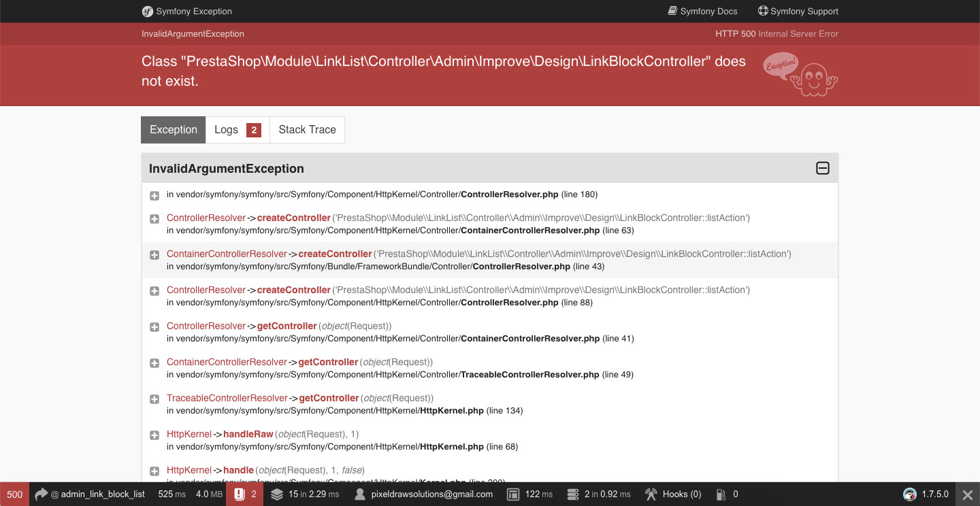Click the user icon in debug toolbar

coord(360,494)
